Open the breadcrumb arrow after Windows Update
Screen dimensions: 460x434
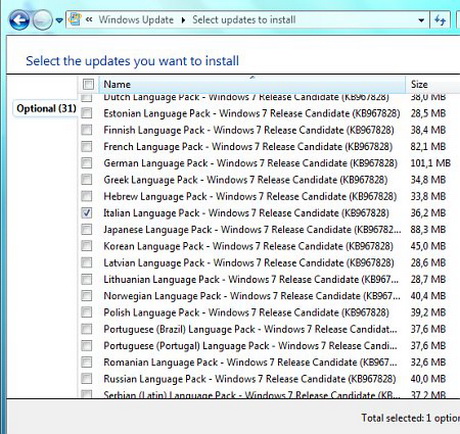pos(183,20)
